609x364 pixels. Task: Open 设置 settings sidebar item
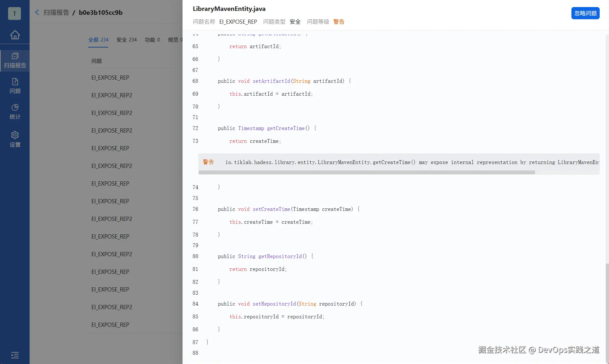point(15,139)
